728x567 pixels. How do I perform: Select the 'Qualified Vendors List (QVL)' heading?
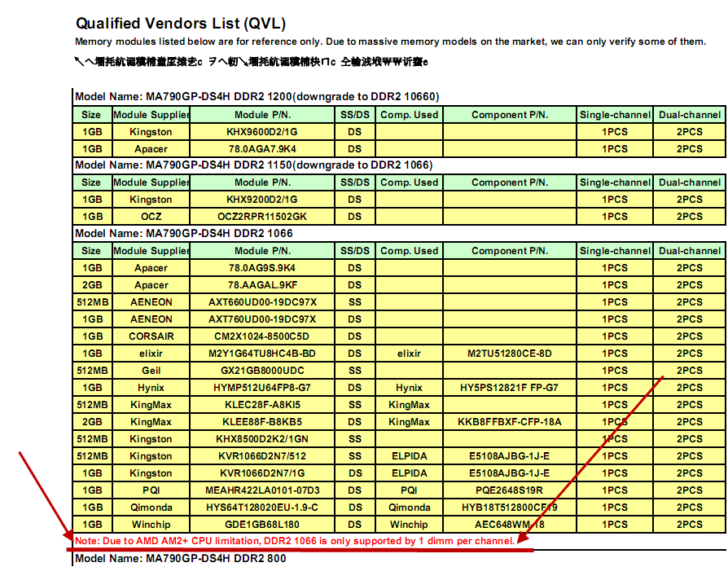point(181,24)
